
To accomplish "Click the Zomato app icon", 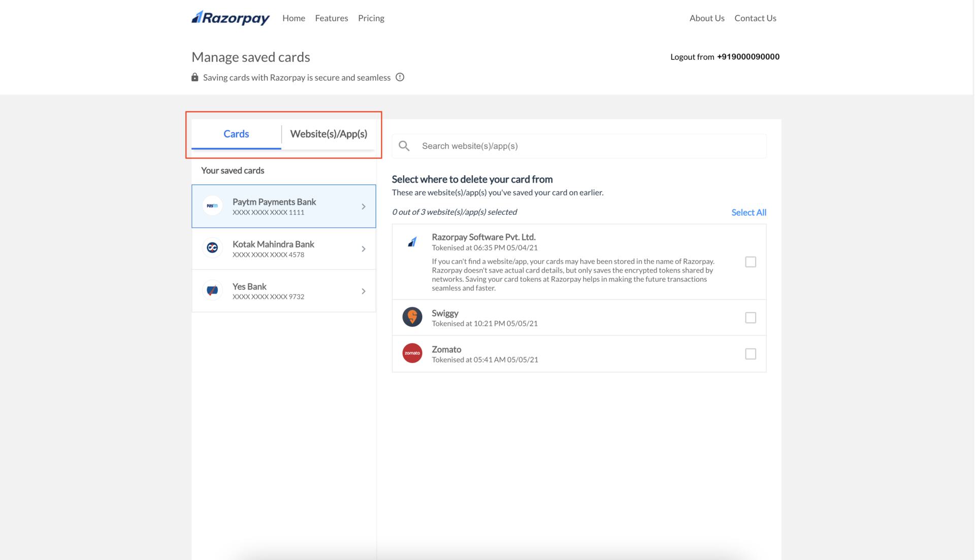I will [412, 353].
